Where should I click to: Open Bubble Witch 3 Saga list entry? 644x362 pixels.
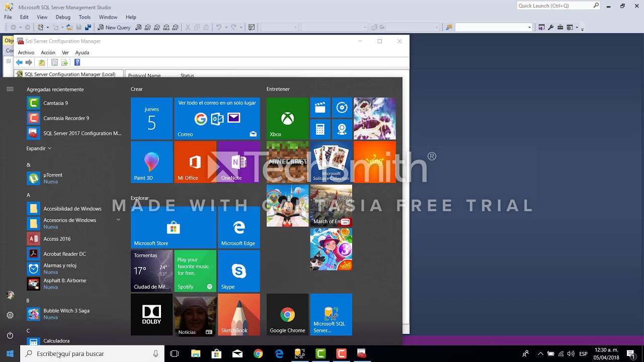click(x=74, y=314)
